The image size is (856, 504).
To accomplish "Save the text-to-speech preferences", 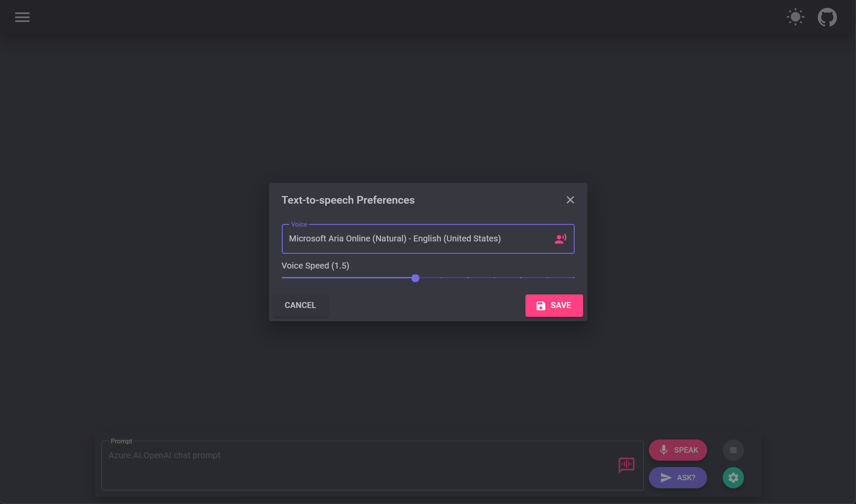I will coord(554,305).
